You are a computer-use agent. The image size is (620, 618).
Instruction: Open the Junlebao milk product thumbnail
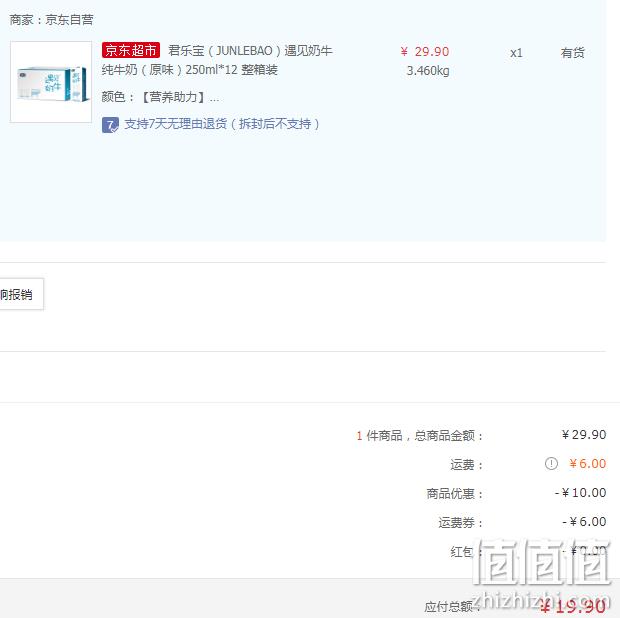[51, 82]
